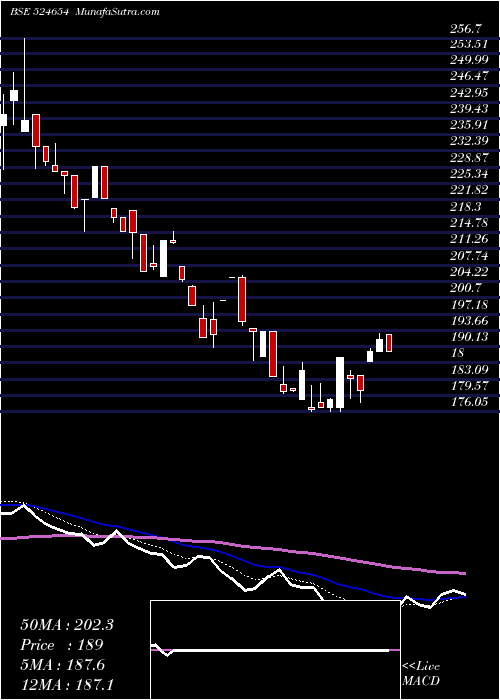This screenshot has height=700, width=500.
Task: Select the 183.09 price axis value
Action: pyautogui.click(x=469, y=369)
